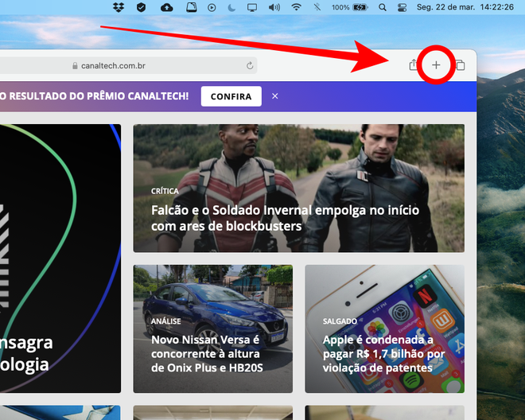The width and height of the screenshot is (525, 420).
Task: Open the cloud upload menu bar icon
Action: [x=166, y=7]
